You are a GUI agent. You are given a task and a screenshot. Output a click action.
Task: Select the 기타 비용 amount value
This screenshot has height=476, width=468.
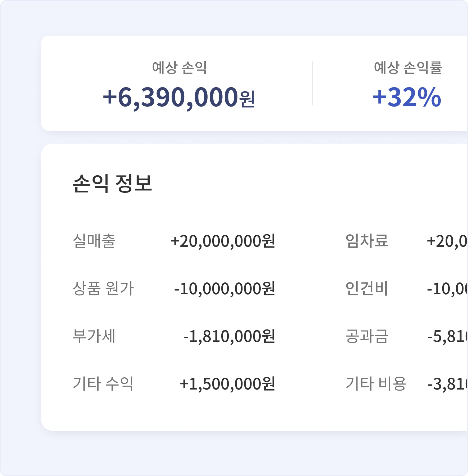448,384
